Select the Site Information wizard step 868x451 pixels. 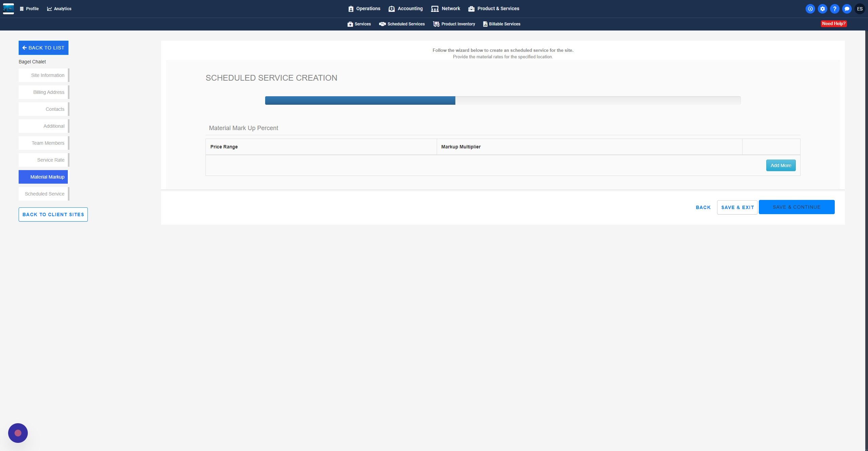coord(43,75)
